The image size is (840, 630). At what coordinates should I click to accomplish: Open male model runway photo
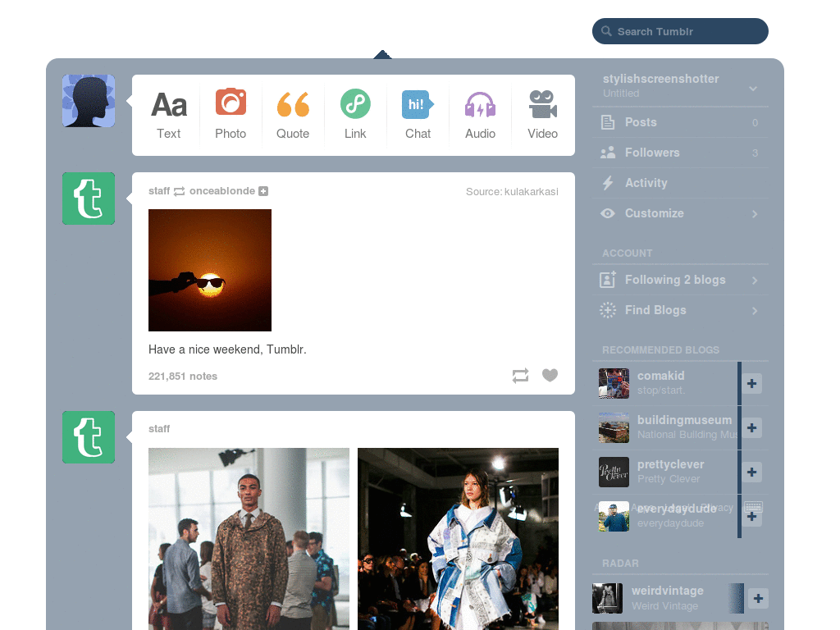pyautogui.click(x=249, y=538)
